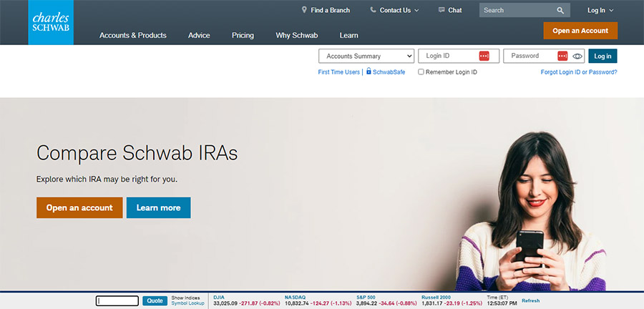The image size is (644, 309).
Task: Focus the quote symbol input box
Action: [117, 301]
